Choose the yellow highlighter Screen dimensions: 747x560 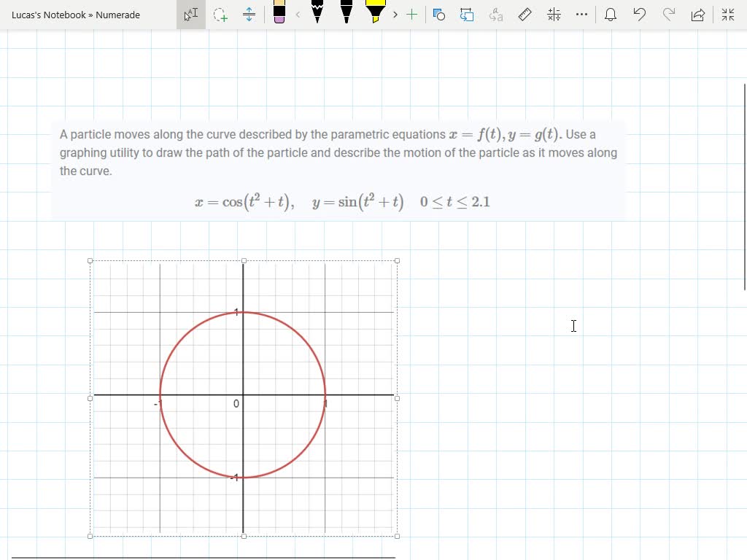click(376, 13)
